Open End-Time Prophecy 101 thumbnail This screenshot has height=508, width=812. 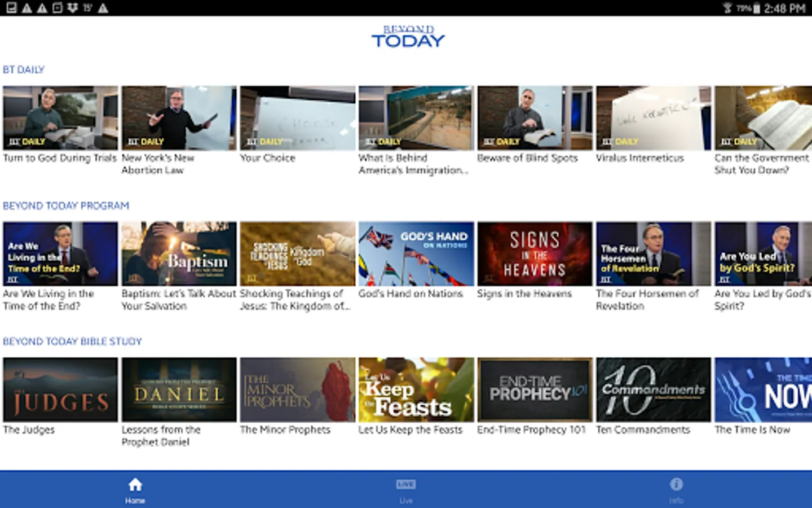click(535, 389)
